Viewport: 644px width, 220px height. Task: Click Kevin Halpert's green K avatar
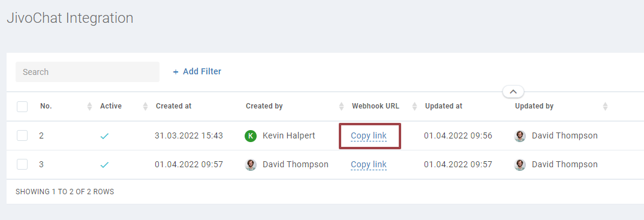[251, 136]
